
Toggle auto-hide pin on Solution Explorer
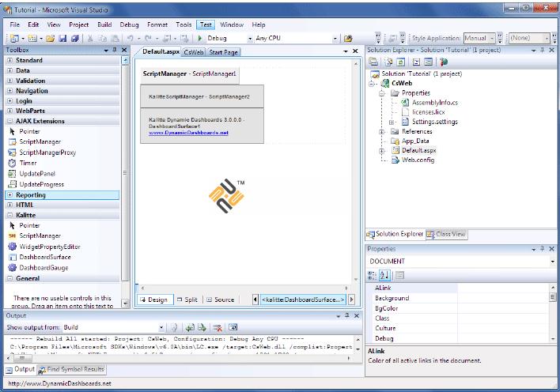(542, 50)
